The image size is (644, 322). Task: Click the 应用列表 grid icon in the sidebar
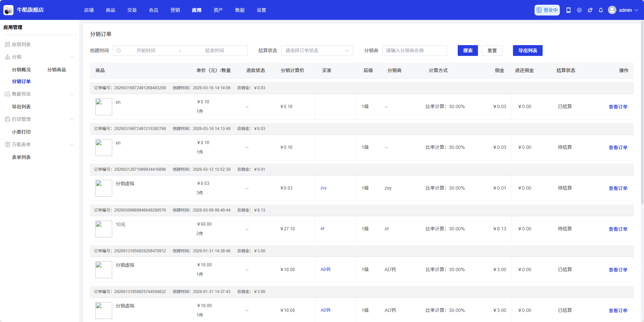click(x=7, y=44)
